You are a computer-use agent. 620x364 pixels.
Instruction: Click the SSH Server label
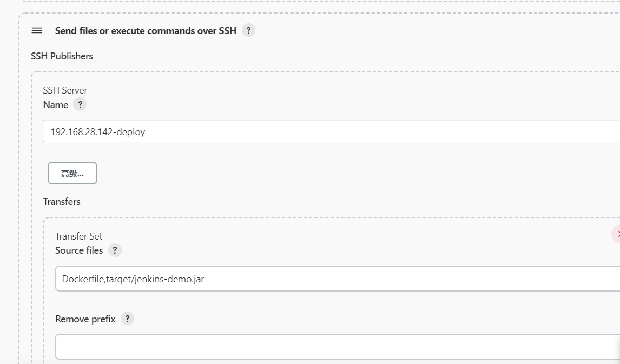[x=65, y=90]
